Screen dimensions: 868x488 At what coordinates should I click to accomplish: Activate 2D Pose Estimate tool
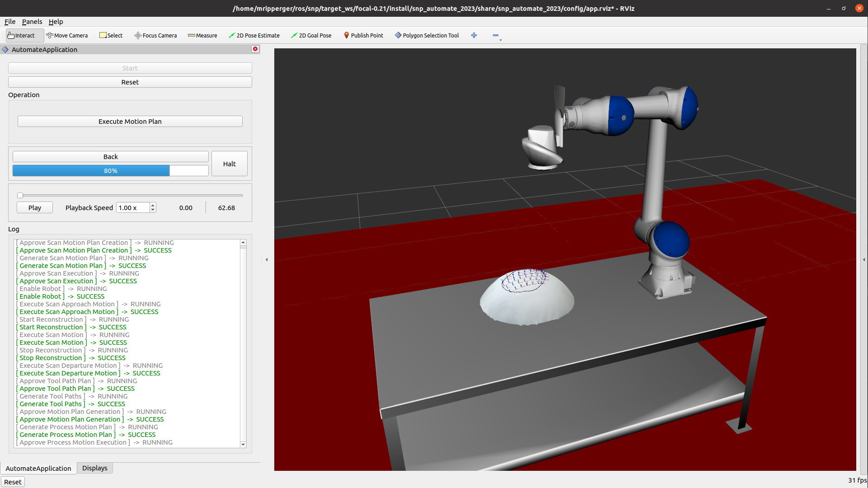(x=254, y=35)
